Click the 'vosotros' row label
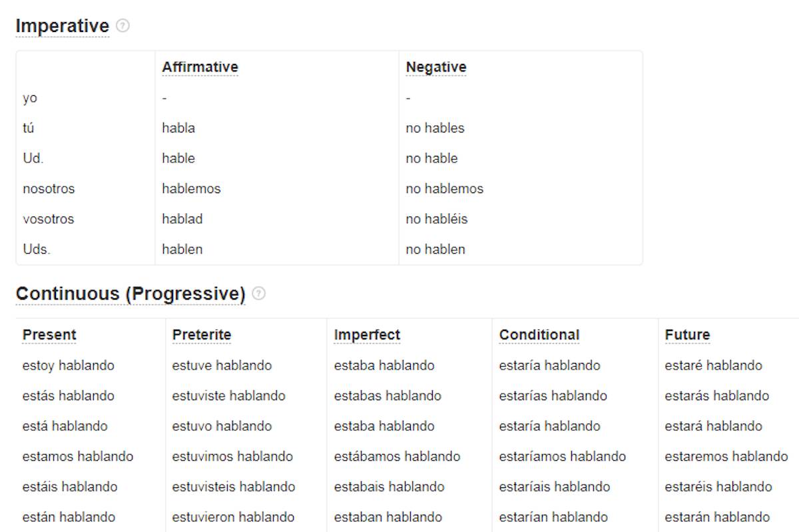Image resolution: width=799 pixels, height=532 pixels. pos(49,219)
